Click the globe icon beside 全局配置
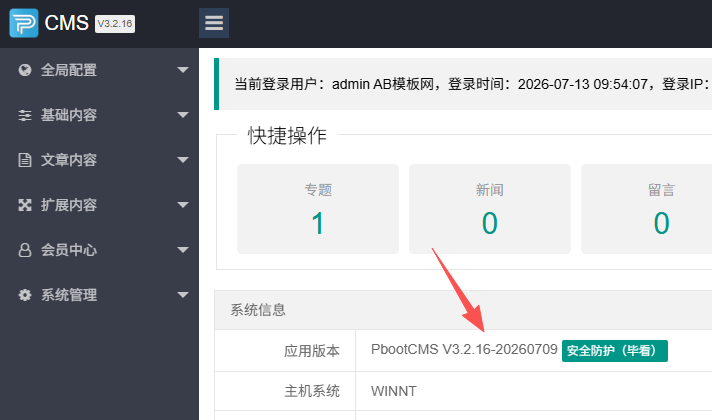The width and height of the screenshot is (712, 420). pos(25,70)
